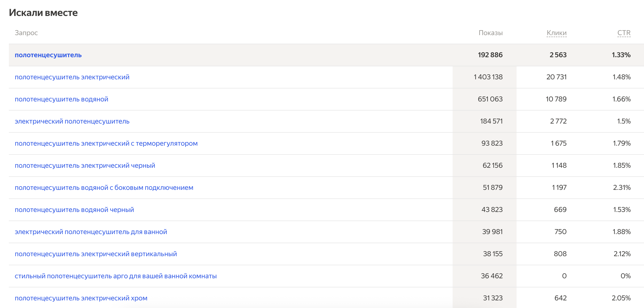Select CTR value '1.53%'
The height and width of the screenshot is (308, 644).
point(622,210)
